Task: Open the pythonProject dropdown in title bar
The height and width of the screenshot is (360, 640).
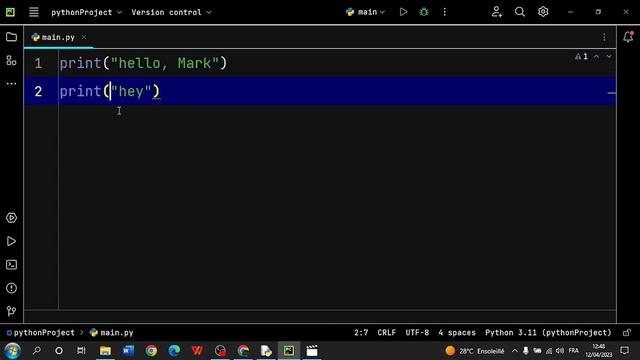Action: (86, 12)
